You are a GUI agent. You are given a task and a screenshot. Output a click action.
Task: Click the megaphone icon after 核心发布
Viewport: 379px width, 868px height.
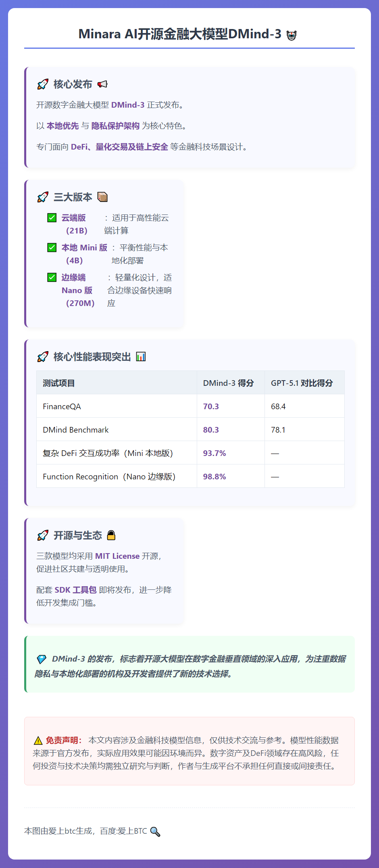[103, 84]
